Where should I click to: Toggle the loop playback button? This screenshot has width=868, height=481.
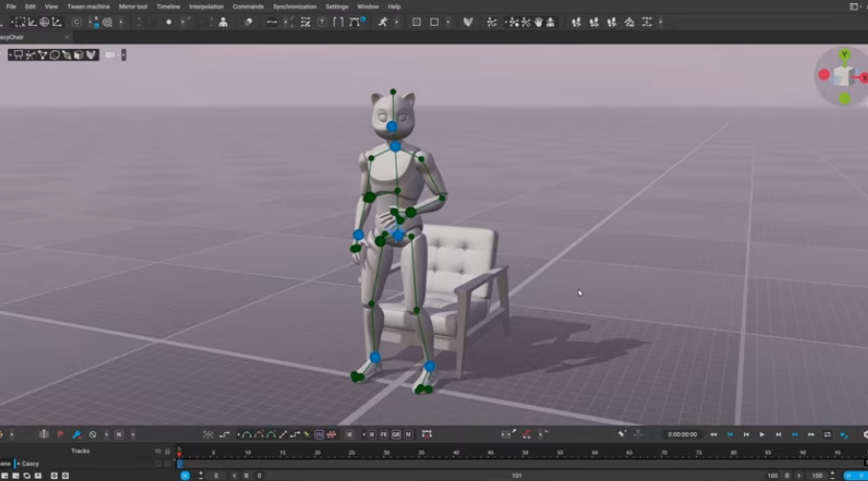click(827, 435)
